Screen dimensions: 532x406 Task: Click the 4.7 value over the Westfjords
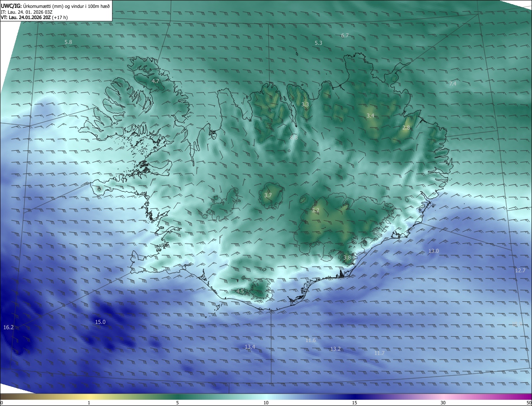155,81
